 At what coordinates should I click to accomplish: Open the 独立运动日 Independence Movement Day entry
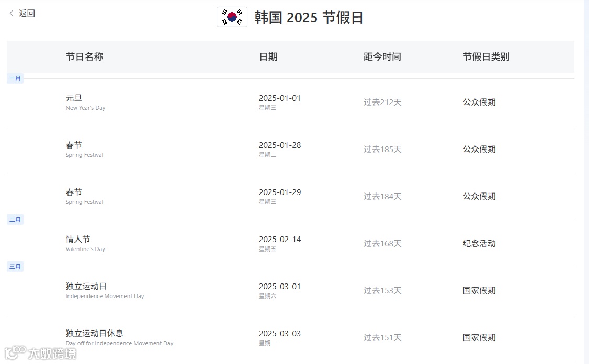click(290, 291)
